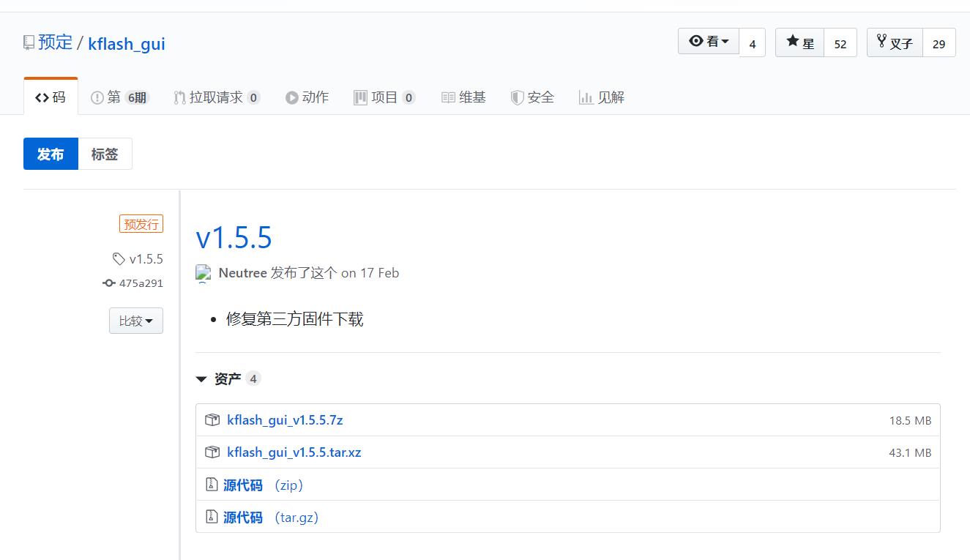
Task: Click the assets count badge 4
Action: click(x=253, y=378)
